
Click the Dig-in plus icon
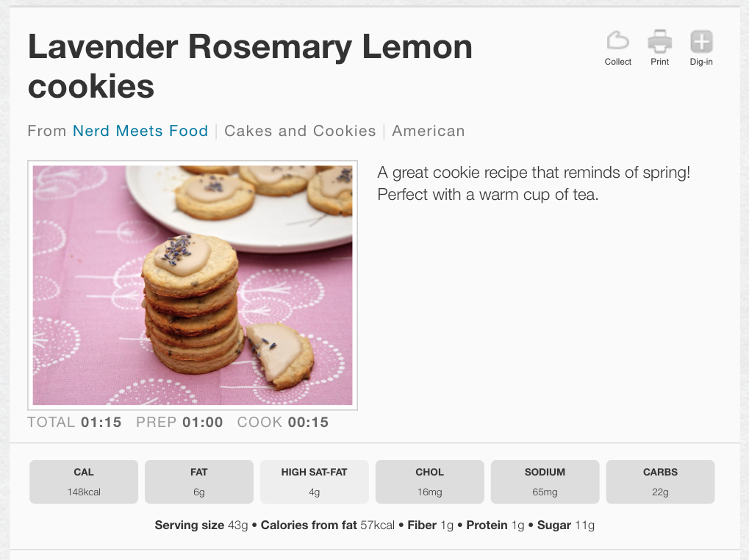coord(701,41)
